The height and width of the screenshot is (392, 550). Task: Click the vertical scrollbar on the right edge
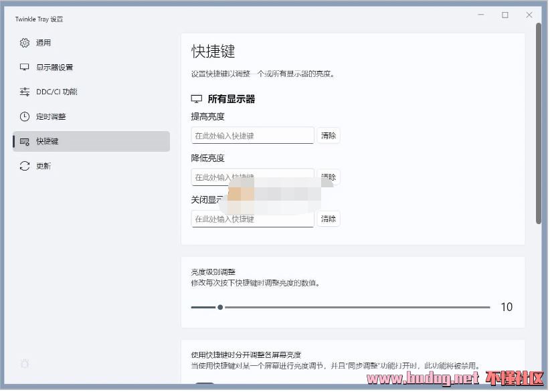[539, 124]
